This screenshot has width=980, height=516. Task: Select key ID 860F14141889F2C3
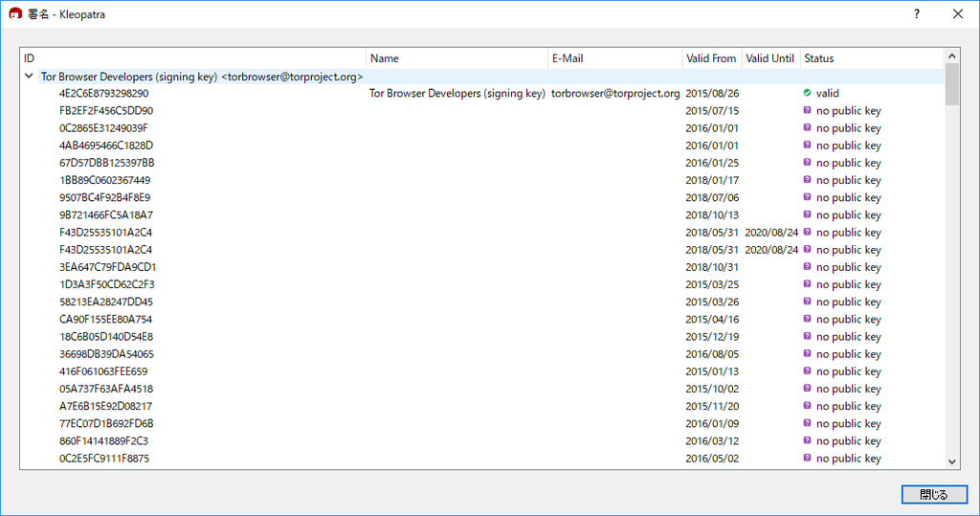pyautogui.click(x=103, y=441)
